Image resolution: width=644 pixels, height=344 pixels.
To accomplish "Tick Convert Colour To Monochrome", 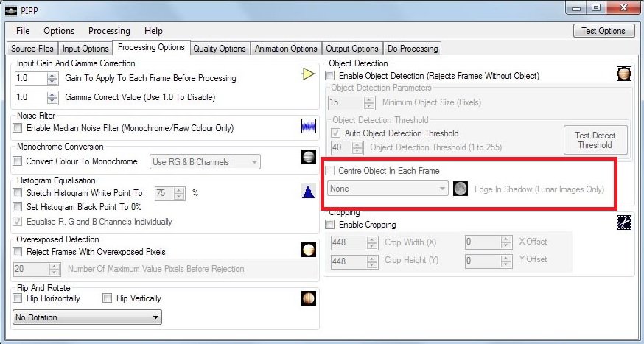I will (17, 161).
